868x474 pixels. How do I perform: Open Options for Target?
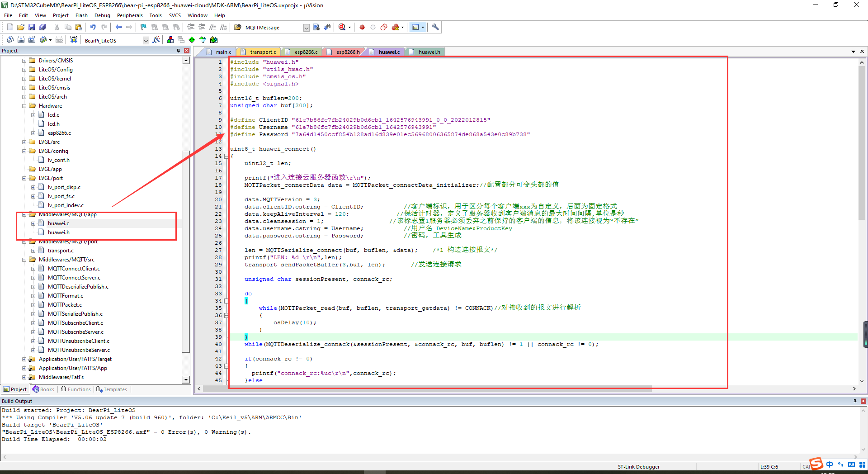156,40
